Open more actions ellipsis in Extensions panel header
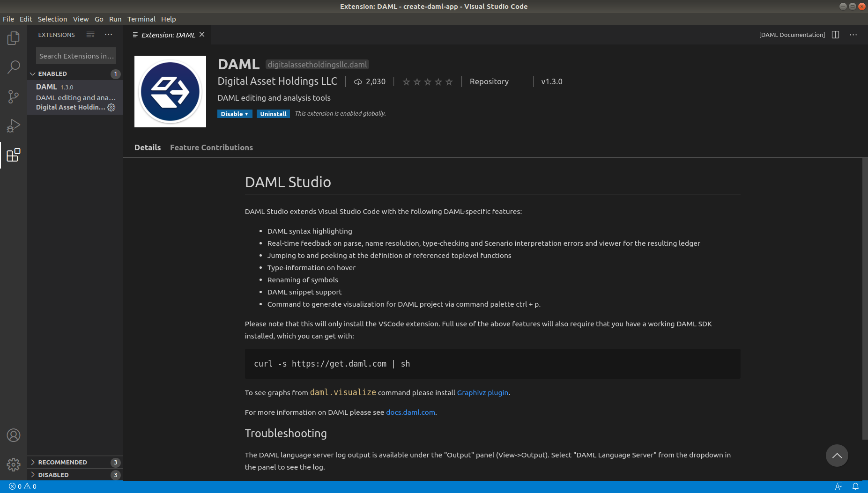This screenshot has width=868, height=493. [109, 34]
